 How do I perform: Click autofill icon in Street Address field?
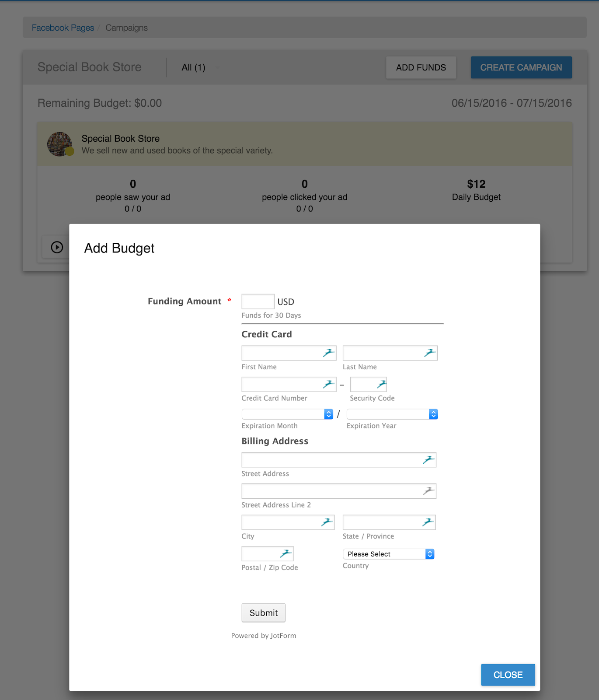tap(429, 459)
